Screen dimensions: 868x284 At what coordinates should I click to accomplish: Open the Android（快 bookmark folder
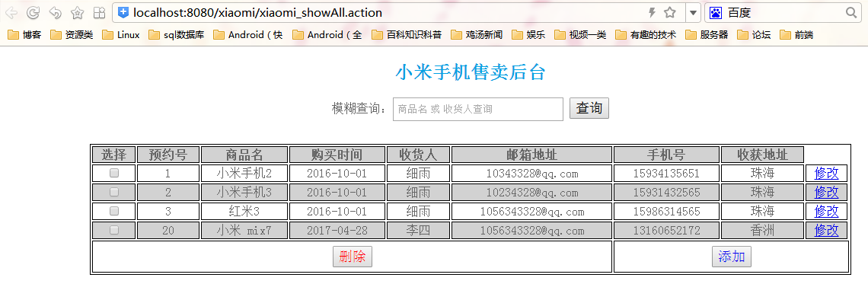[x=248, y=35]
